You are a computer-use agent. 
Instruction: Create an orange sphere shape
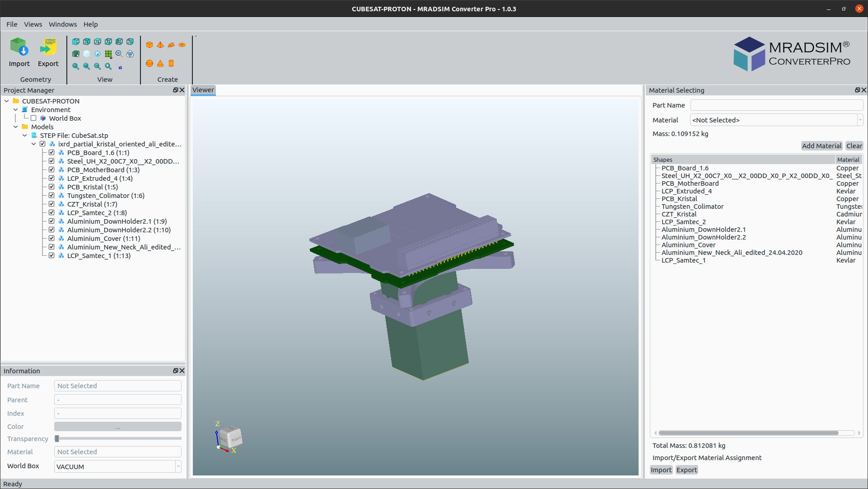[149, 63]
